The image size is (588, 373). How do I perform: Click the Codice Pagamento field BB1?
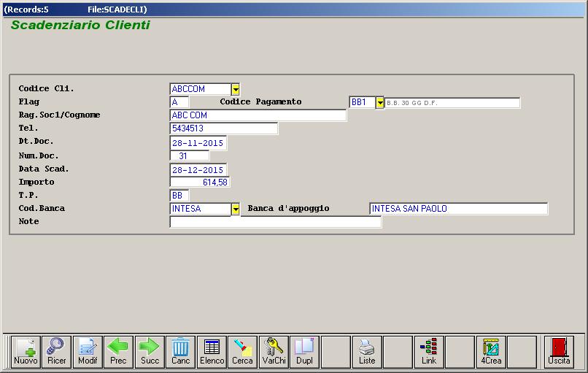point(363,102)
